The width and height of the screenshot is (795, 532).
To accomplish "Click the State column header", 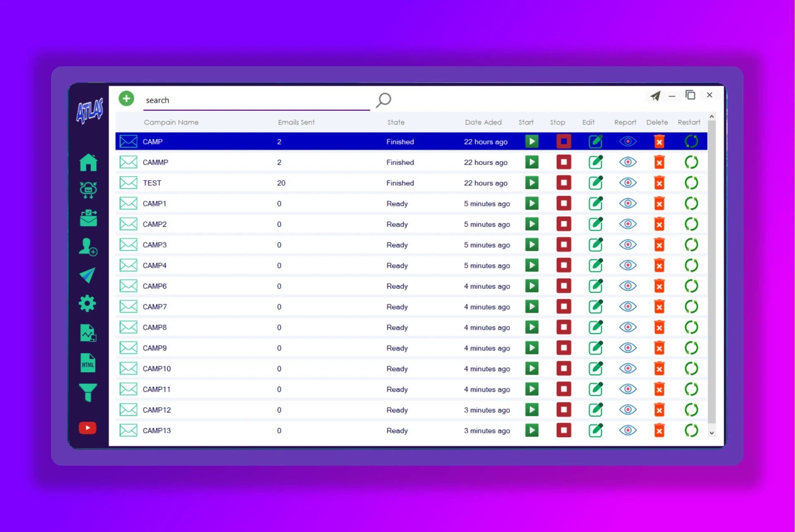I will coord(396,122).
